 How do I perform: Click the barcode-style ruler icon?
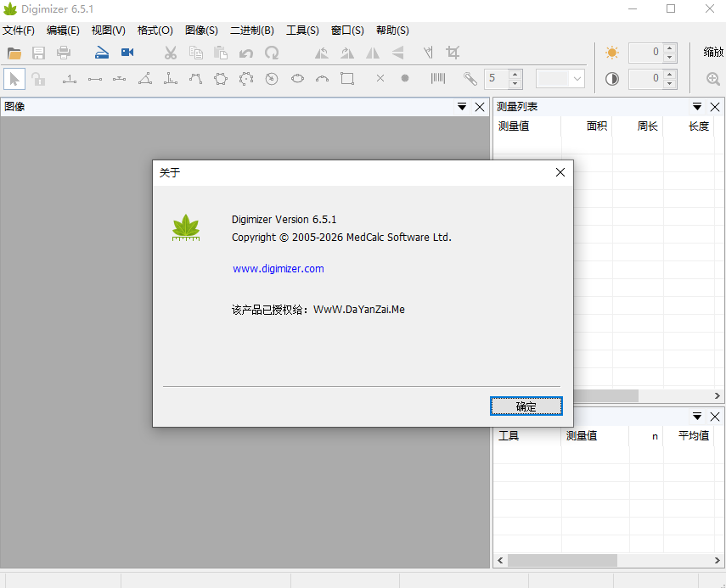coord(438,79)
